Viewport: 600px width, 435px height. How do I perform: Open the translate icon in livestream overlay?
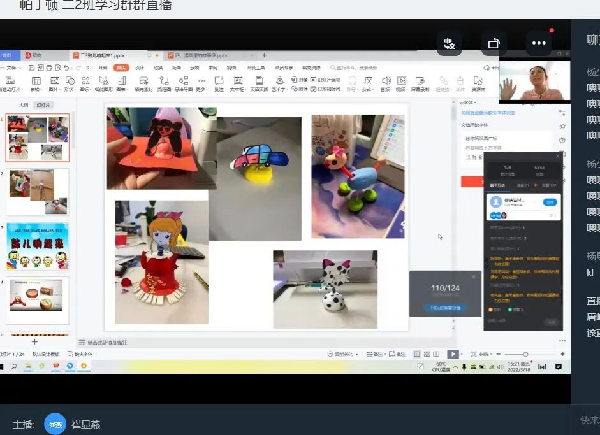449,44
